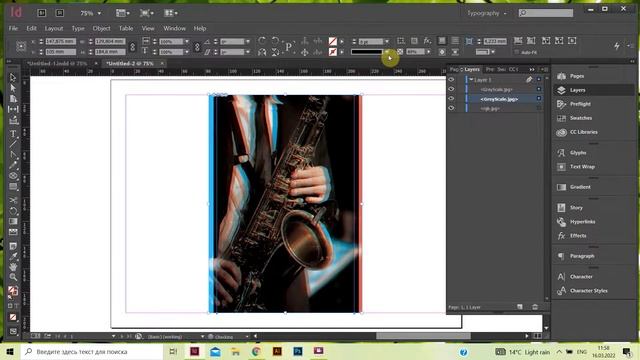This screenshot has width=640, height=360.
Task: Select the Scissors tool
Action: [x=13, y=200]
